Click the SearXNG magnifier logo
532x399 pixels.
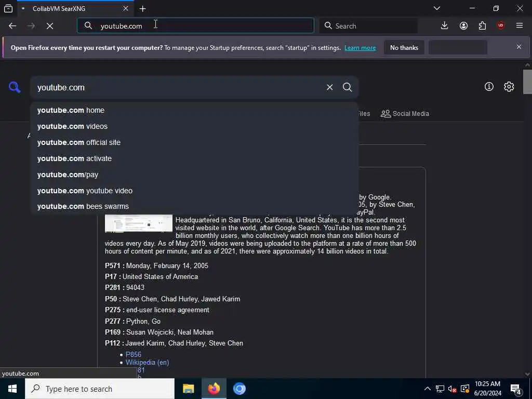(x=15, y=87)
